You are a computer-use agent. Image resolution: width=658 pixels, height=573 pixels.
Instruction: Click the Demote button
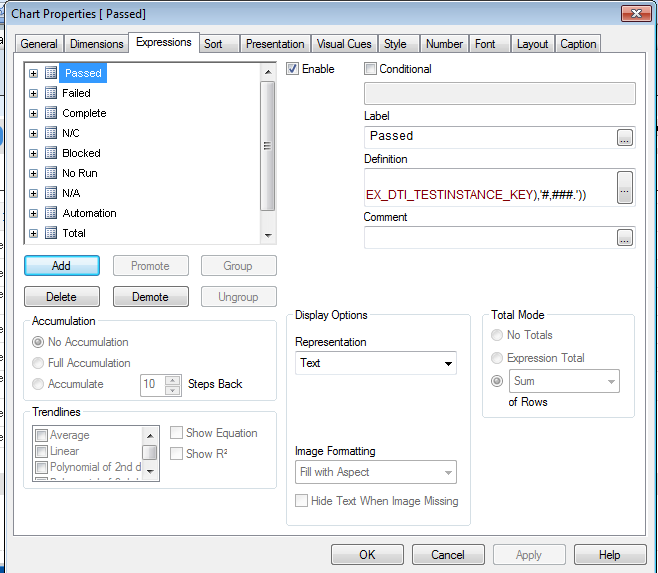(151, 297)
